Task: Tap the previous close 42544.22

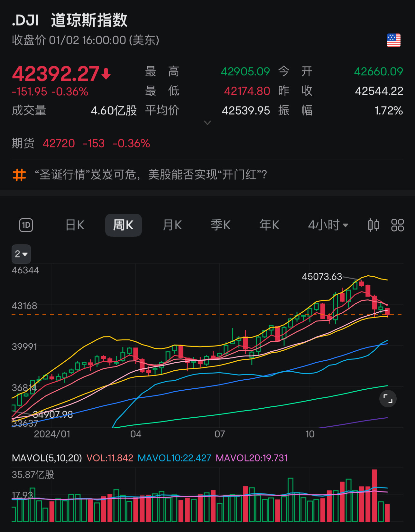Action: pyautogui.click(x=379, y=91)
